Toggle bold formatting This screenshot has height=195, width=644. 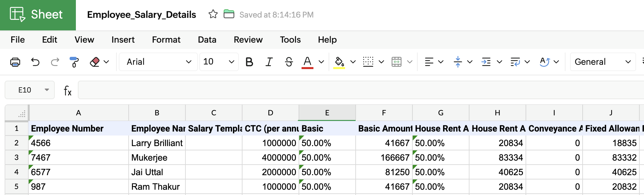[249, 62]
